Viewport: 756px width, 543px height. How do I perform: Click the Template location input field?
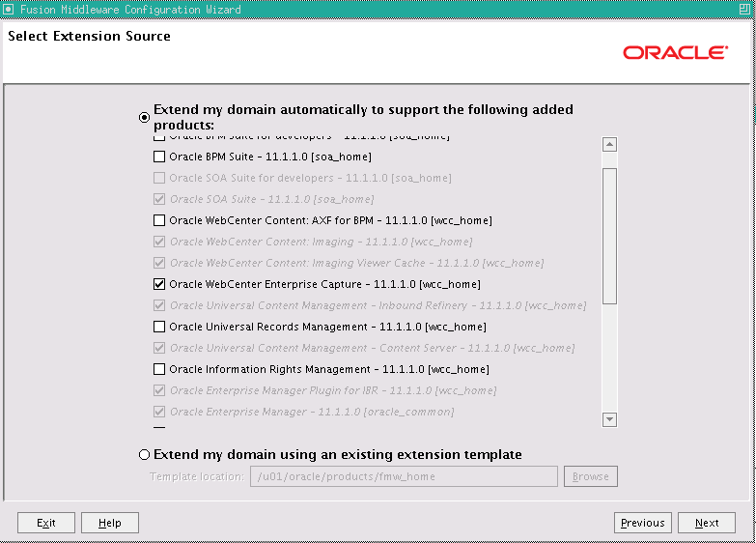tap(404, 476)
